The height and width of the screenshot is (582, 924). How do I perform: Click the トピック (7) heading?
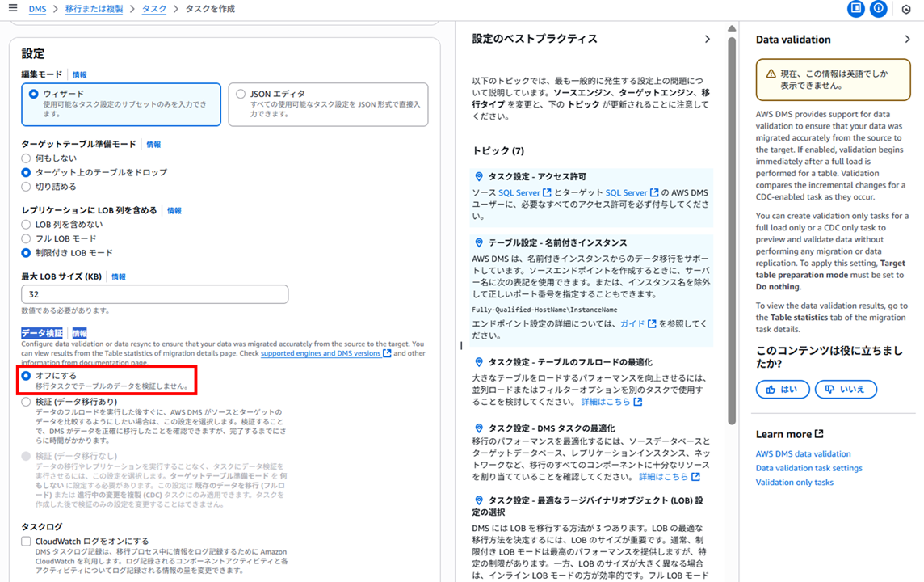coord(498,151)
